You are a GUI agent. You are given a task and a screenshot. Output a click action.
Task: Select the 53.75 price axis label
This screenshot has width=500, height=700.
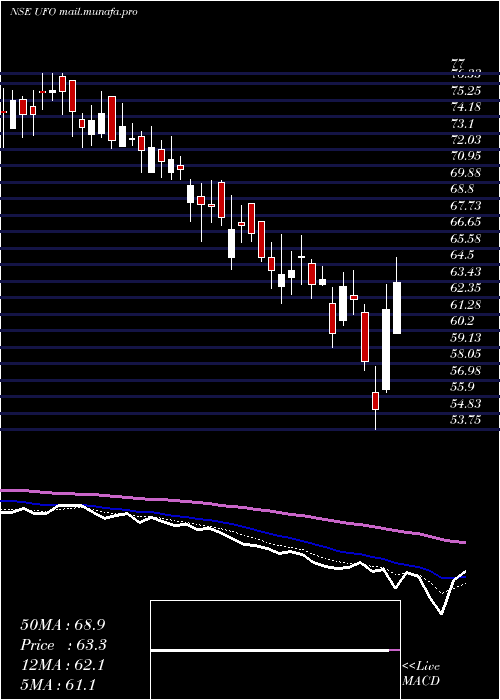point(466,419)
